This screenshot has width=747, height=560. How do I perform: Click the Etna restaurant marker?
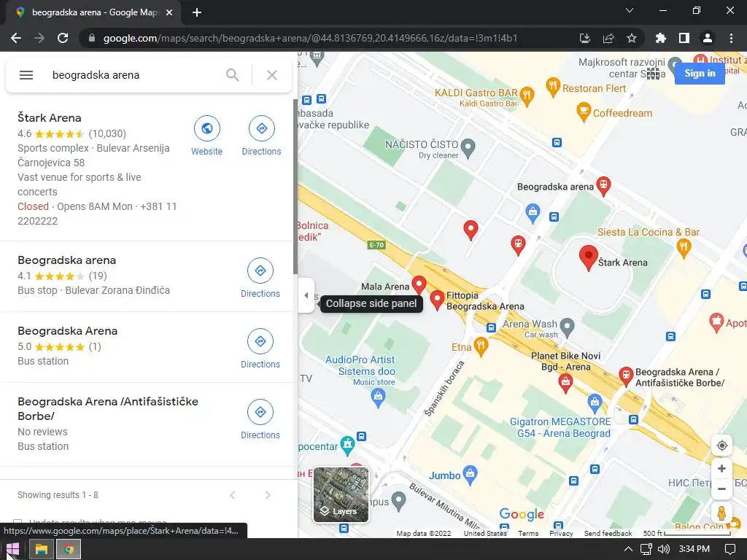481,346
